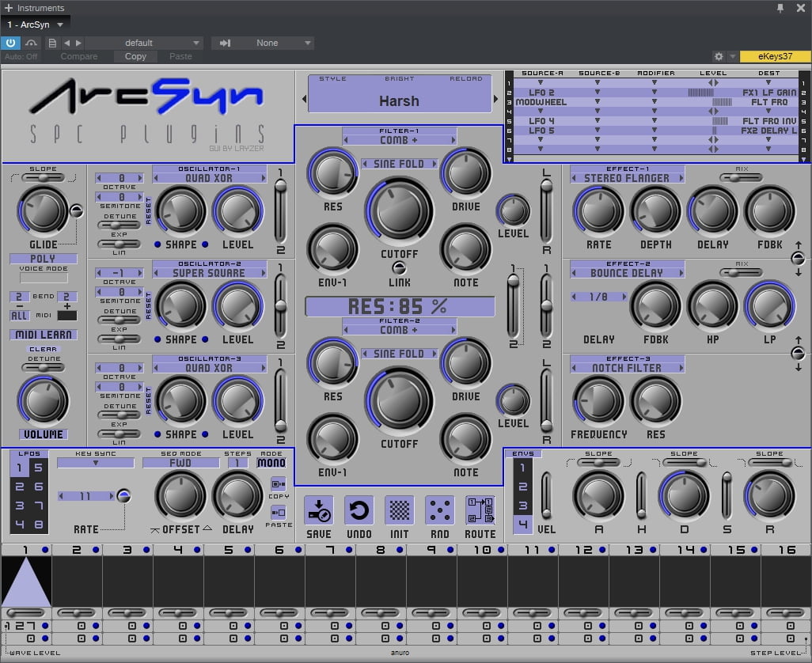Image resolution: width=812 pixels, height=663 pixels.
Task: Select envelope 2 tab
Action: coord(523,487)
